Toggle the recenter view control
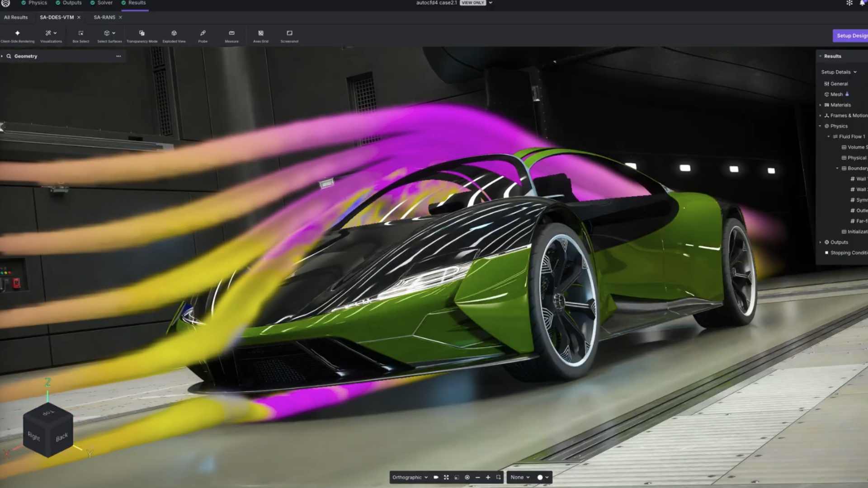The width and height of the screenshot is (868, 488). tap(467, 477)
